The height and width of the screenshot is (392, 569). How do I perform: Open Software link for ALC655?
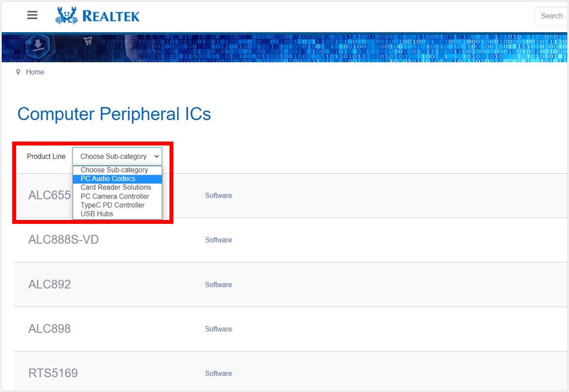pos(218,196)
